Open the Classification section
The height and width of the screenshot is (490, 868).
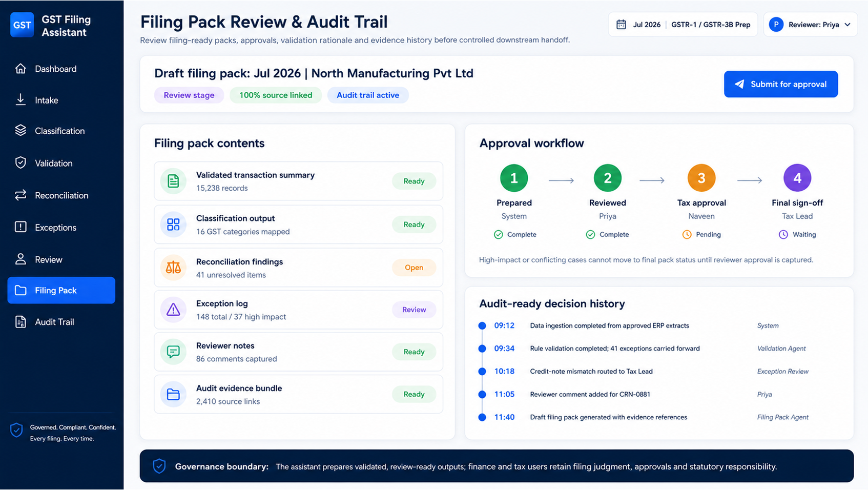(61, 131)
